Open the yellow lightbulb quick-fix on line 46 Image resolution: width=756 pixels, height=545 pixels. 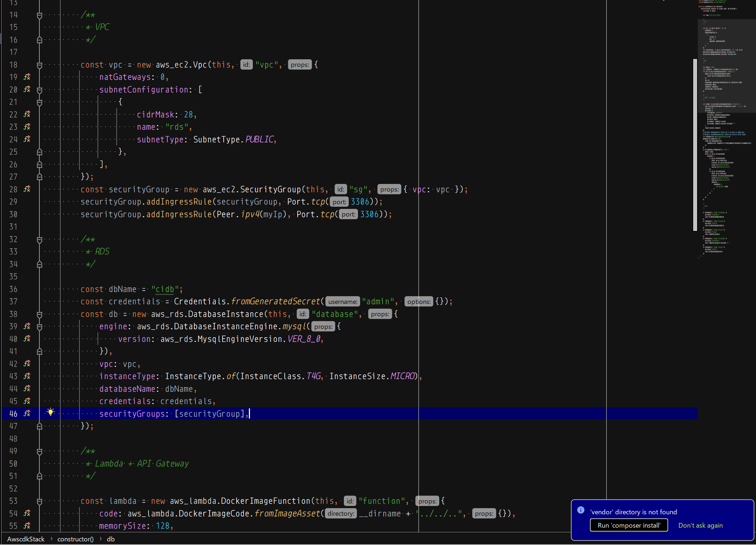tap(51, 412)
